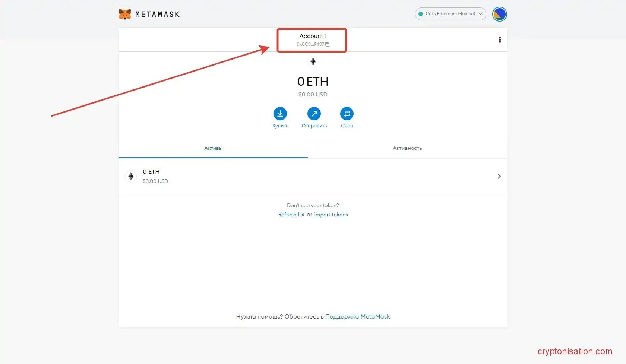Click the 0 ETH main balance text

click(313, 81)
